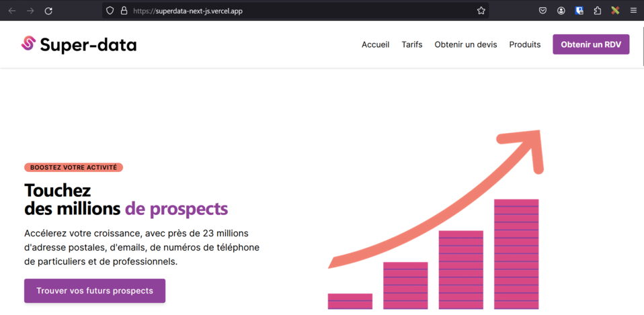This screenshot has height=315, width=644.
Task: Click the URL address bar field
Action: point(296,11)
